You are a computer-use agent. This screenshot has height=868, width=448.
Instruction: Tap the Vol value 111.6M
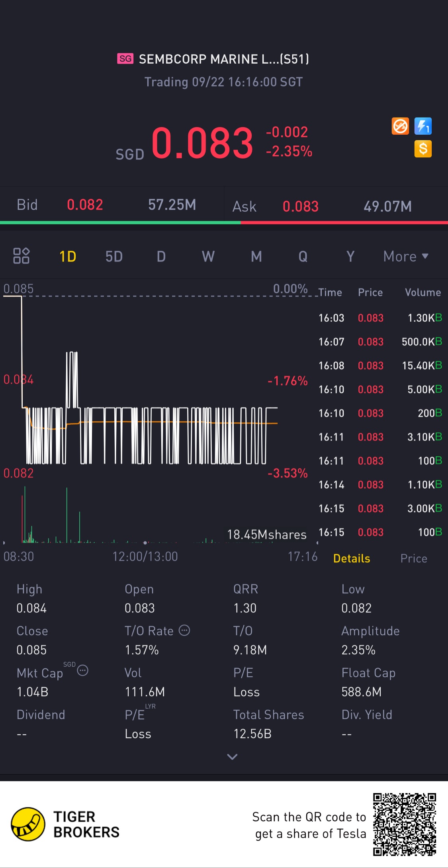point(145,692)
